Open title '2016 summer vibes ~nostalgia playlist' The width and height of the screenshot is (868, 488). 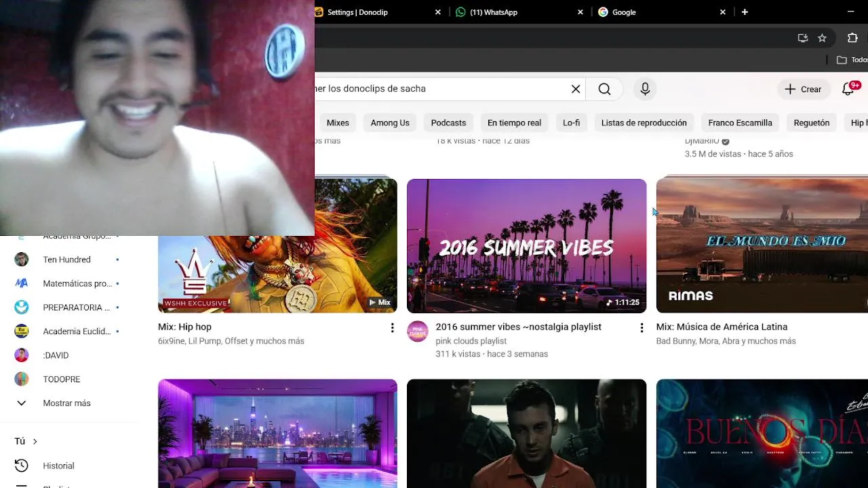click(x=519, y=327)
